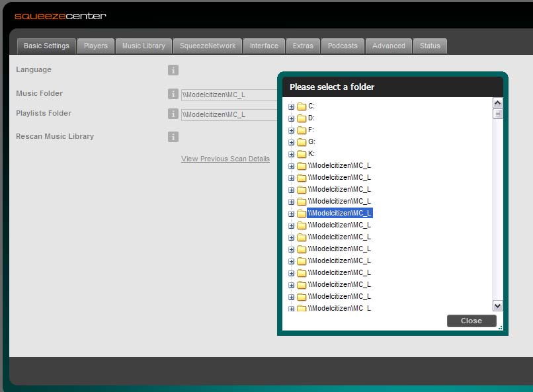Switch to the Players tab
Screen dimensions: 533x392
pyautogui.click(x=96, y=46)
